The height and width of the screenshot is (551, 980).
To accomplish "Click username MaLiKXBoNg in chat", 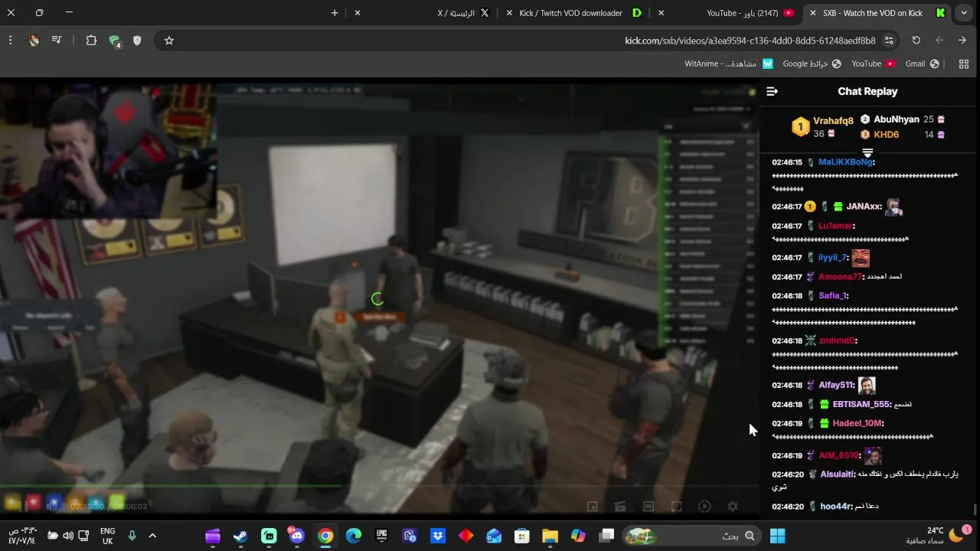I will click(846, 162).
